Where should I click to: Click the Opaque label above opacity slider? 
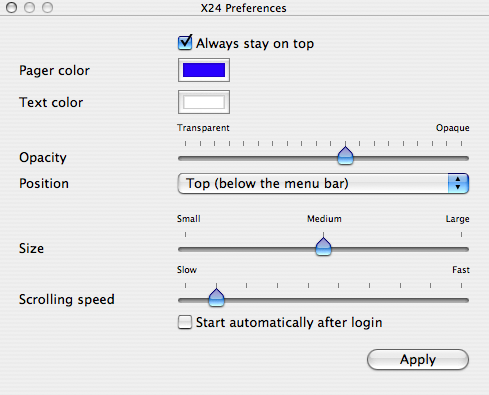tap(453, 128)
